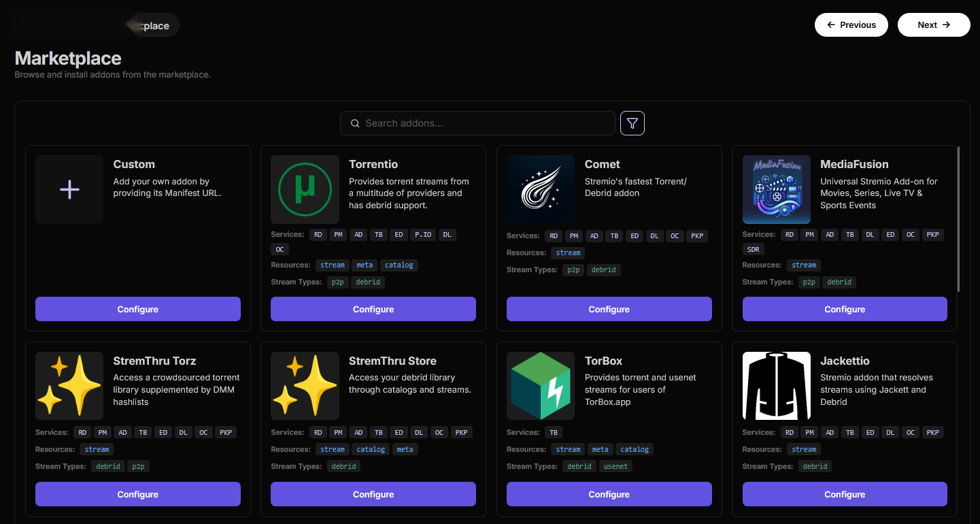Click the addon list vertical scrollbar
Screen dimensions: 980x524
(x=958, y=218)
